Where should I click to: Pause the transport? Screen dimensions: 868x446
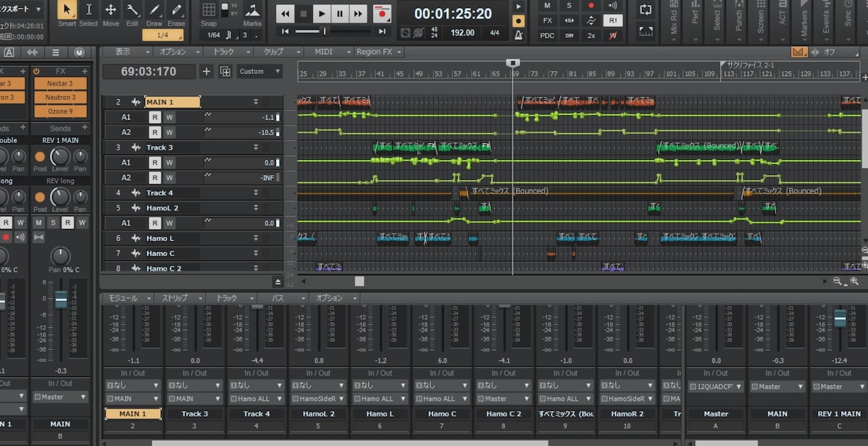pos(340,13)
